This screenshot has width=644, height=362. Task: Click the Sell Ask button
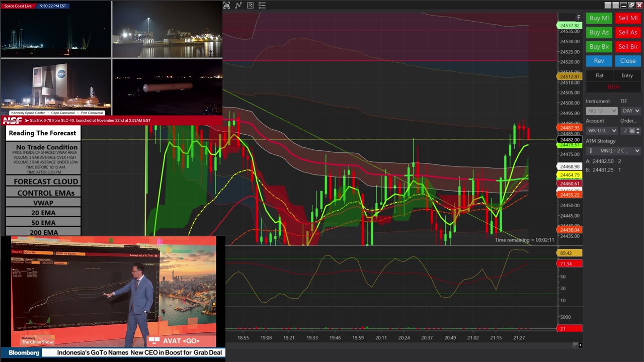coord(628,32)
